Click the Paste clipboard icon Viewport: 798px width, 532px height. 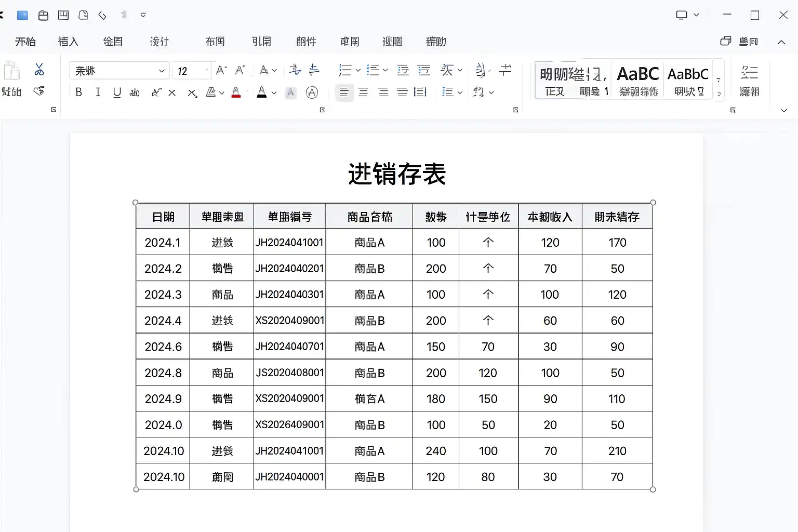pyautogui.click(x=11, y=71)
